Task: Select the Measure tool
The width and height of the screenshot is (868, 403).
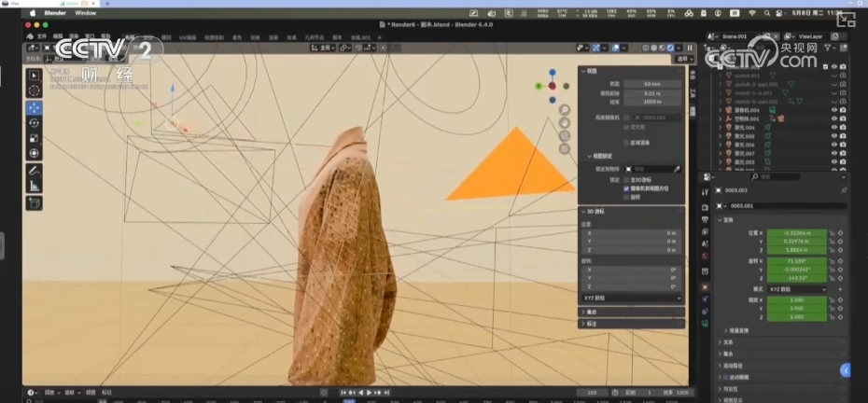Action: coord(35,188)
